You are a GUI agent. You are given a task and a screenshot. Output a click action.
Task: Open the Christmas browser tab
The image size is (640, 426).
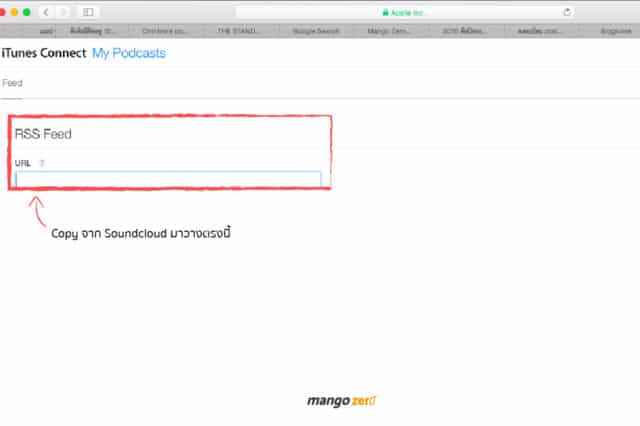pos(166,31)
